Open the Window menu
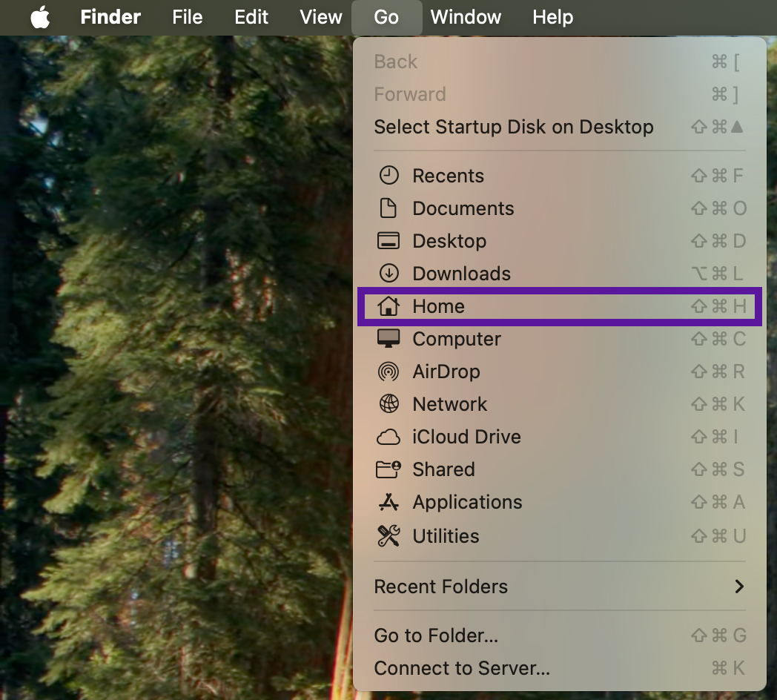Image resolution: width=777 pixels, height=700 pixels. [x=466, y=17]
